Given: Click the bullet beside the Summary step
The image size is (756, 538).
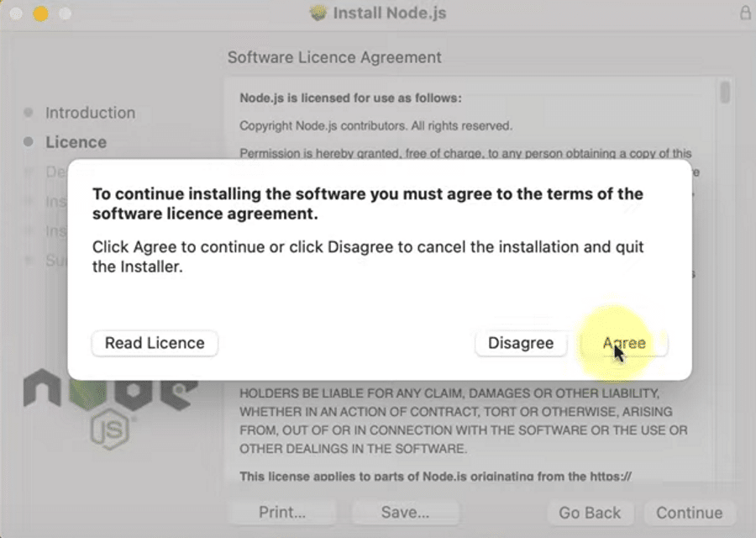Looking at the screenshot, I should click(x=28, y=261).
